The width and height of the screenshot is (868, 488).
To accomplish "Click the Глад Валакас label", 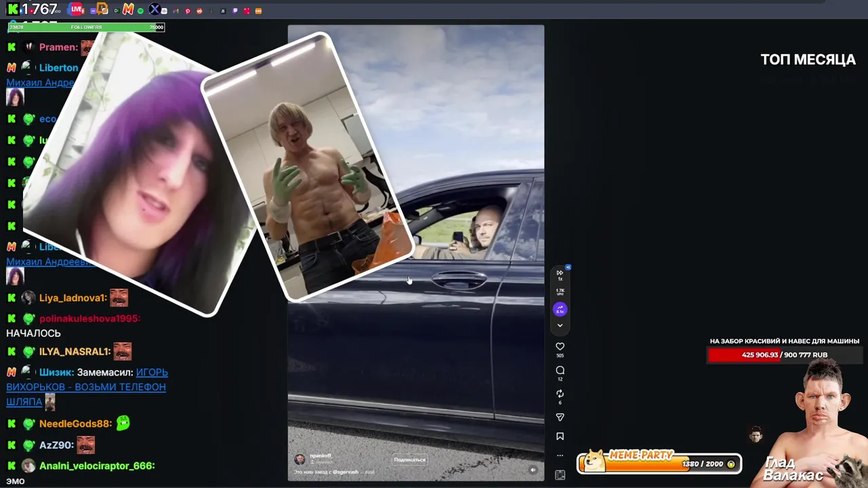I will click(x=793, y=468).
